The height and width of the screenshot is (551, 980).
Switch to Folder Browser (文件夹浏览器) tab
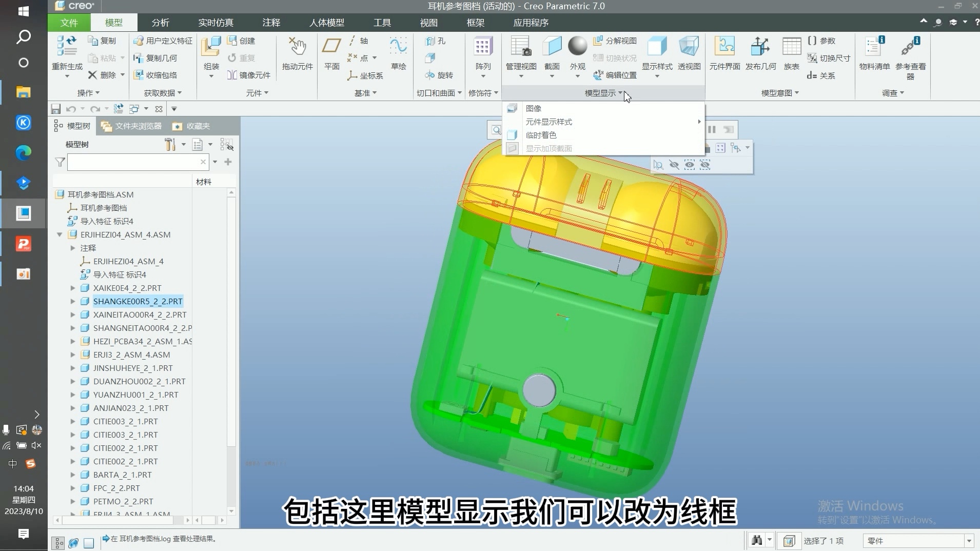[x=131, y=126]
